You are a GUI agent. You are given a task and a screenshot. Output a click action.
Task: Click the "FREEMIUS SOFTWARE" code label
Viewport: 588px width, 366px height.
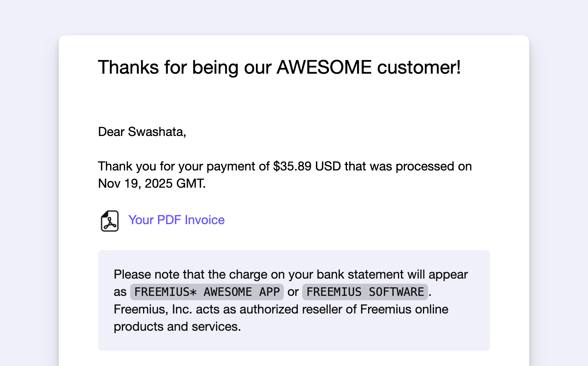[365, 292]
